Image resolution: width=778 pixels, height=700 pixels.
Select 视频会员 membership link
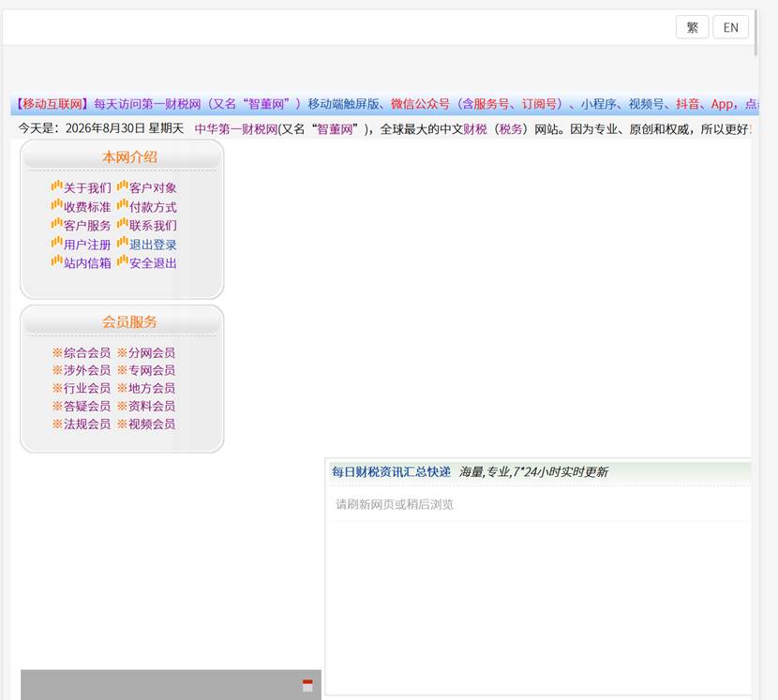(146, 424)
